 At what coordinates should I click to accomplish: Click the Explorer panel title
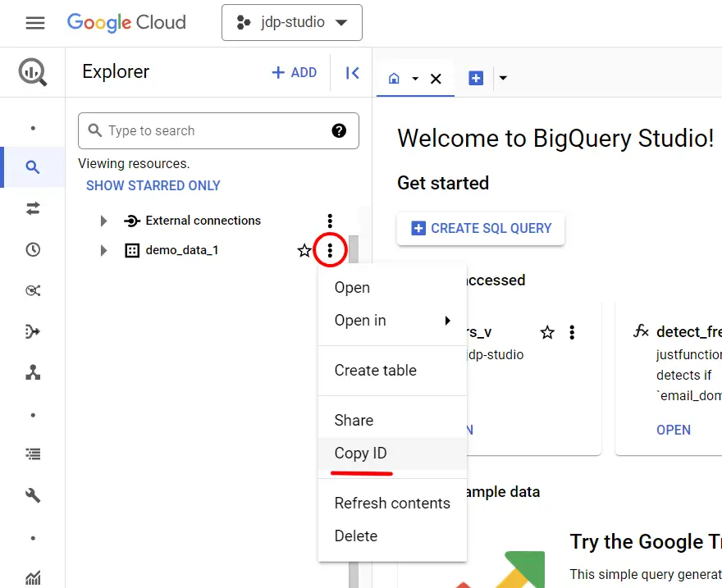(x=116, y=72)
